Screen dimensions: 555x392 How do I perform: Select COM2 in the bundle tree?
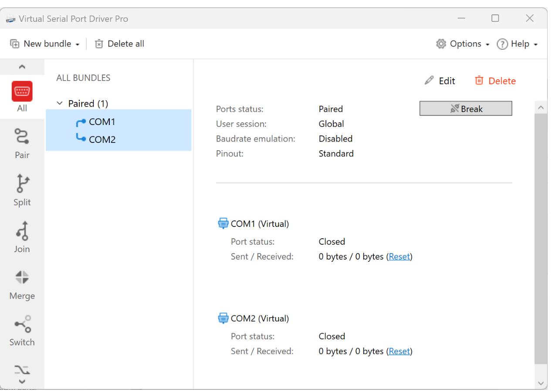coord(102,140)
